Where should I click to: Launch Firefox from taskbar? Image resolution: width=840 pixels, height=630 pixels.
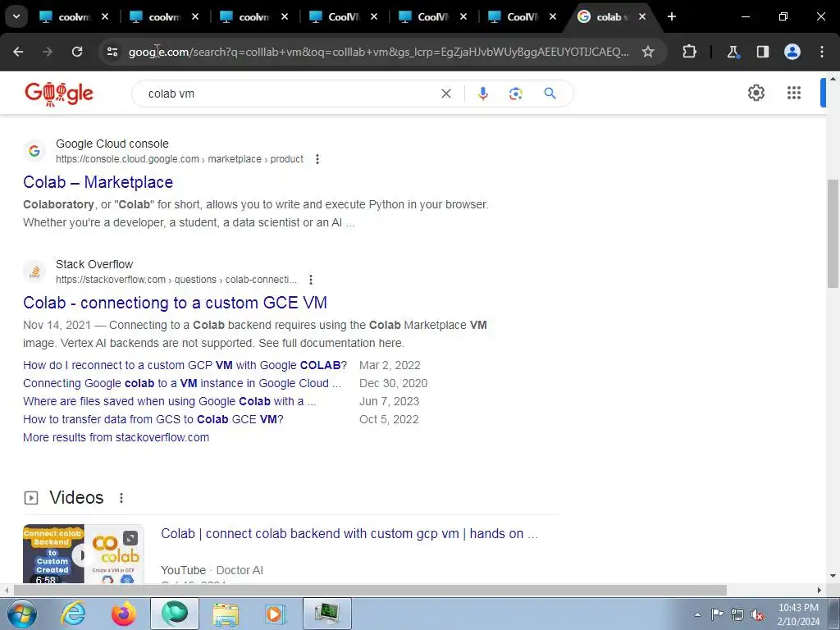click(123, 614)
